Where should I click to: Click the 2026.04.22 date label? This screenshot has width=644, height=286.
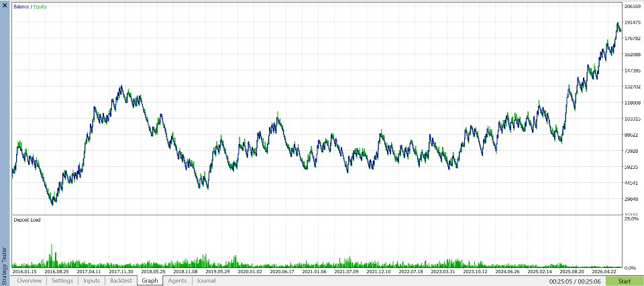tap(604, 272)
